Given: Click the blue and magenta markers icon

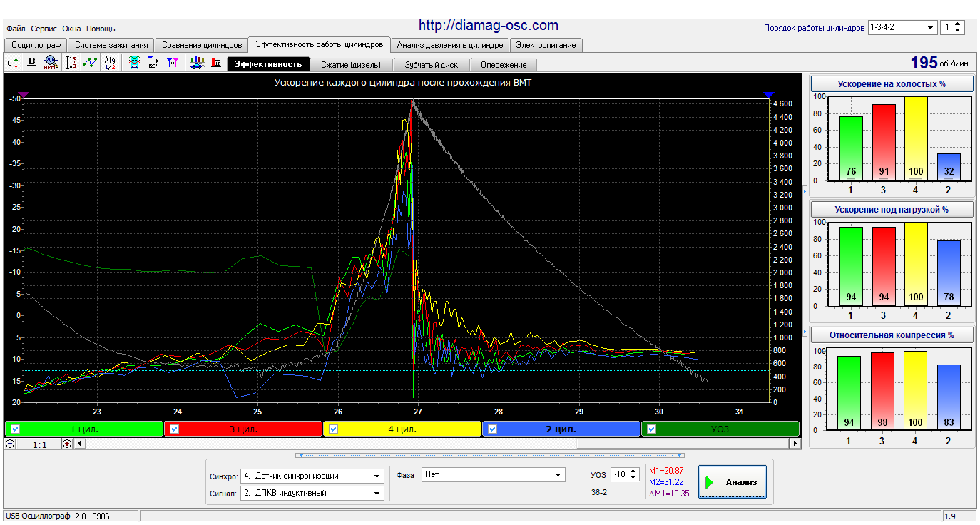Looking at the screenshot, I should click(173, 63).
